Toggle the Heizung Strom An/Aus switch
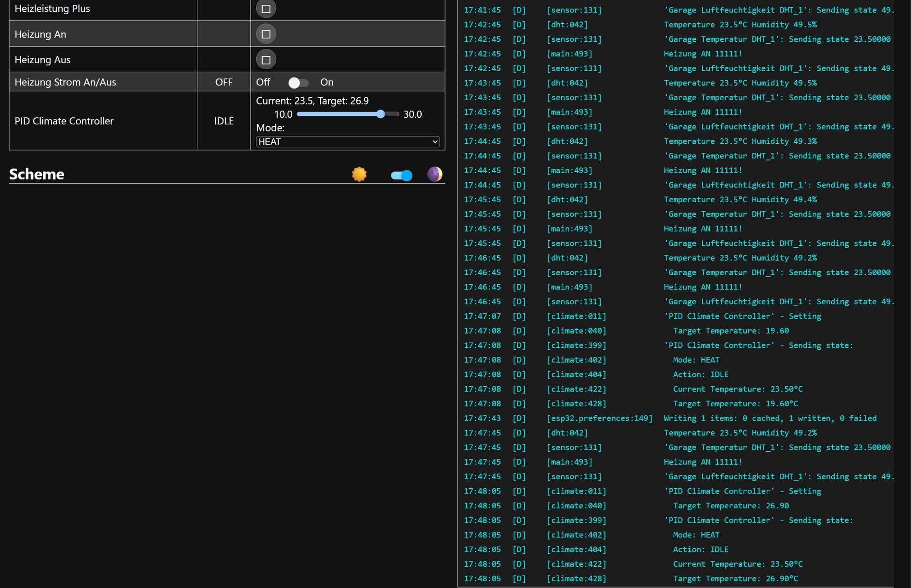911x588 pixels. click(298, 83)
